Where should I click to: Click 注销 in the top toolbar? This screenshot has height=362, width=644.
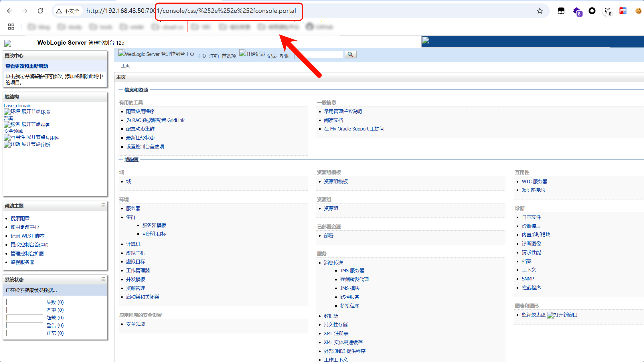pos(214,56)
